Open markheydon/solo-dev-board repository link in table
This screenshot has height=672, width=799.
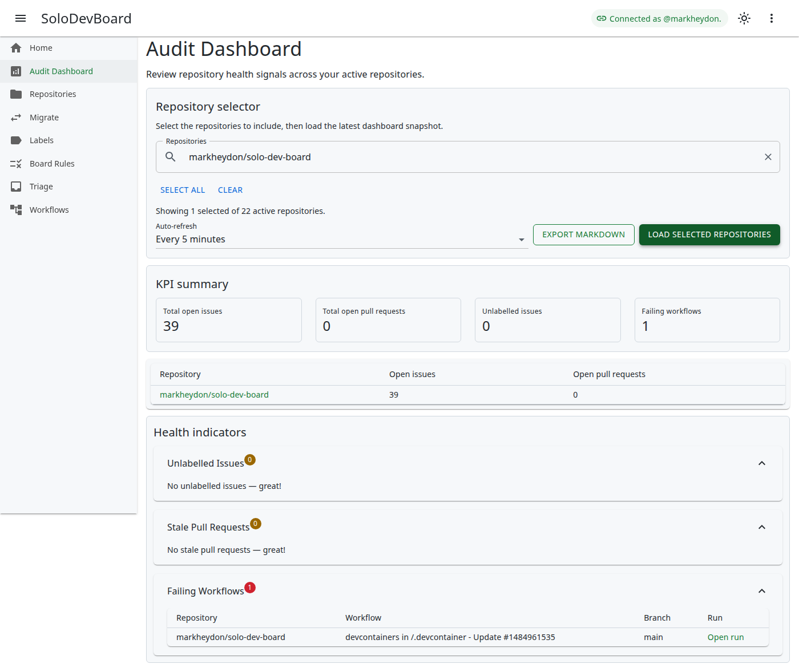(214, 395)
